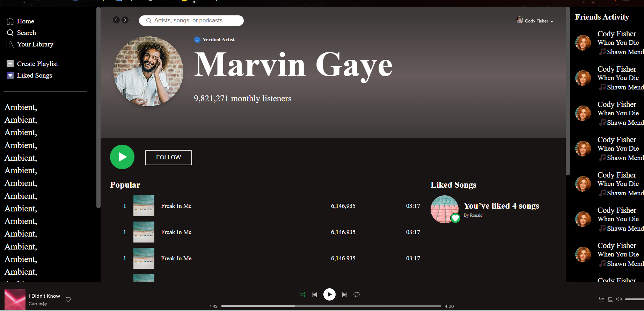The width and height of the screenshot is (644, 311).
Task: Open the play queue icon
Action: pos(601,299)
